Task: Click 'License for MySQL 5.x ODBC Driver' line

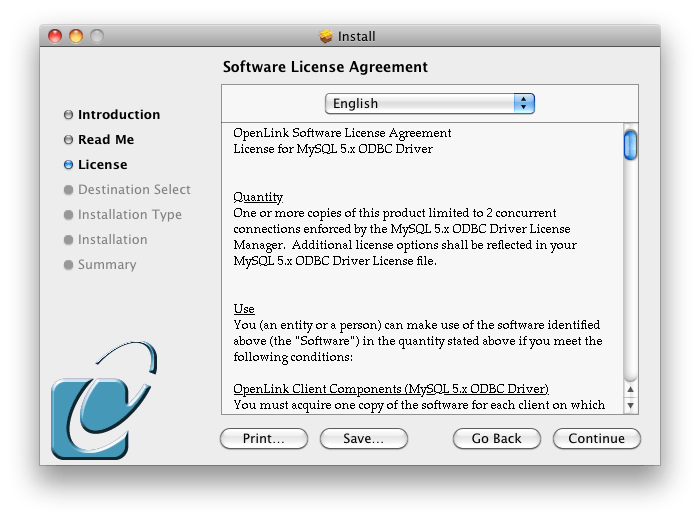Action: [x=333, y=149]
